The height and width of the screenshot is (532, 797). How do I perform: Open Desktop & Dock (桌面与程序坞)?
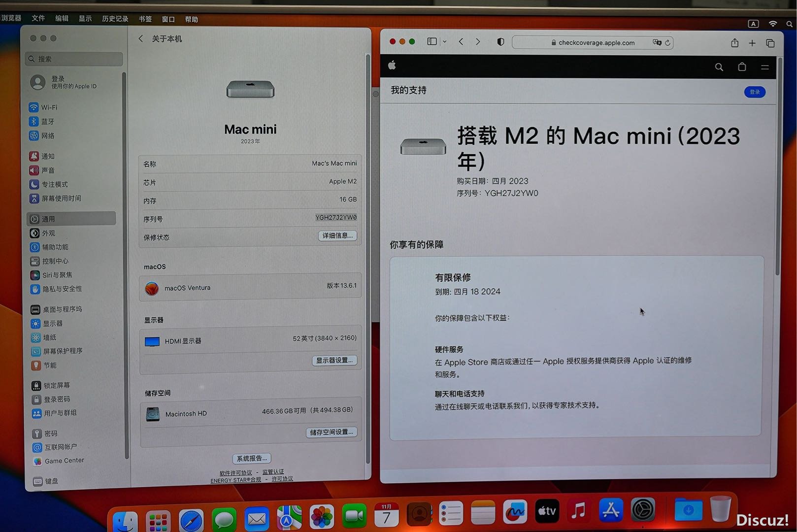[57, 309]
